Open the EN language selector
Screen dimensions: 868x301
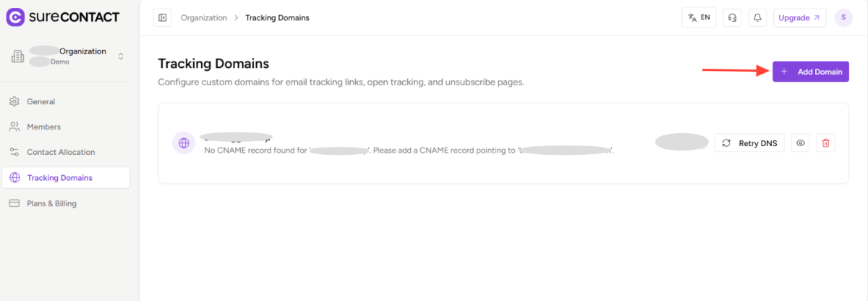[x=699, y=17]
